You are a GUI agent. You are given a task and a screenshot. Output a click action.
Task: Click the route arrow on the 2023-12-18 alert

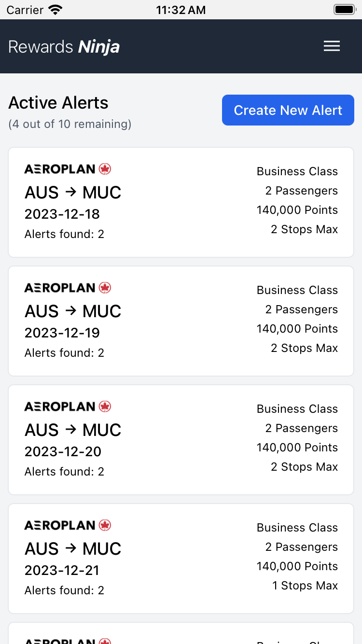pyautogui.click(x=70, y=192)
